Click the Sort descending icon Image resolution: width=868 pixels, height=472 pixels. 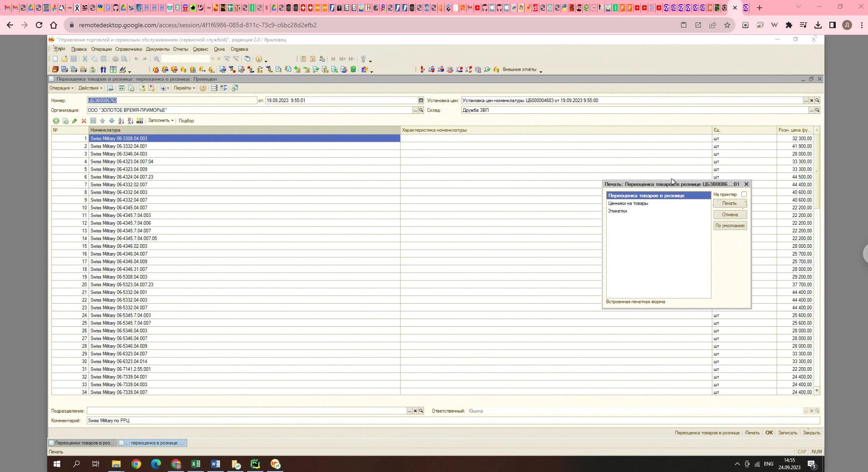click(x=130, y=121)
